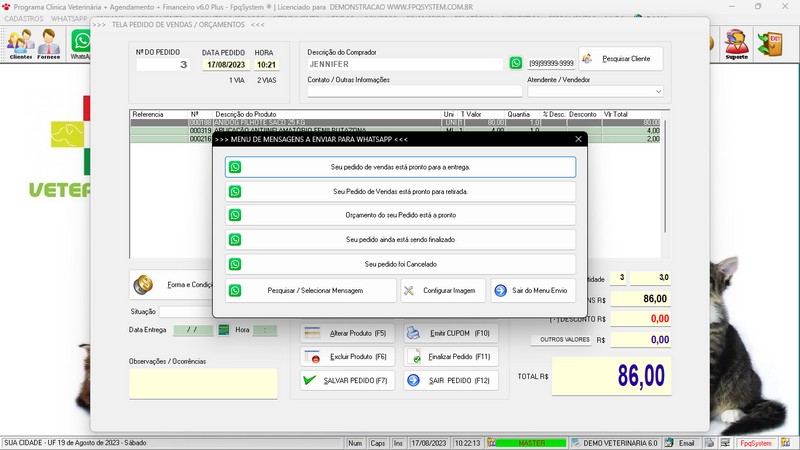Open Suporte icon in top toolbar
Viewport: 800px width, 450px height.
coord(736,43)
